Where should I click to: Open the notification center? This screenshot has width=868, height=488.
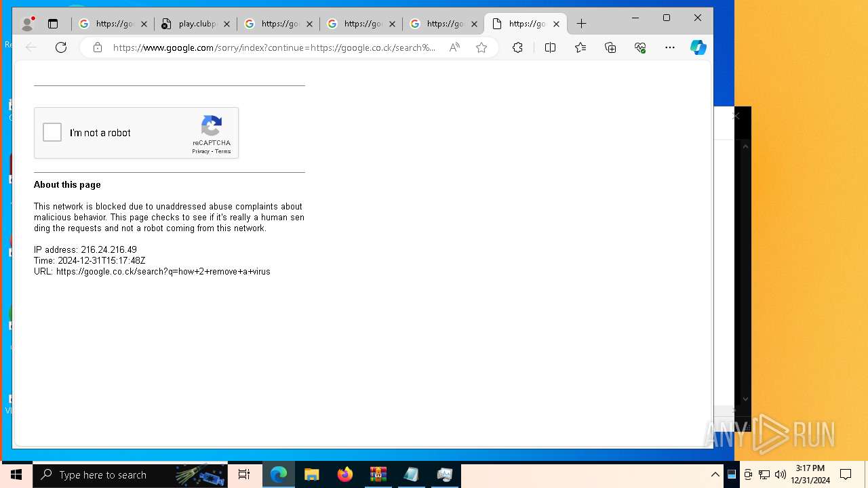846,474
